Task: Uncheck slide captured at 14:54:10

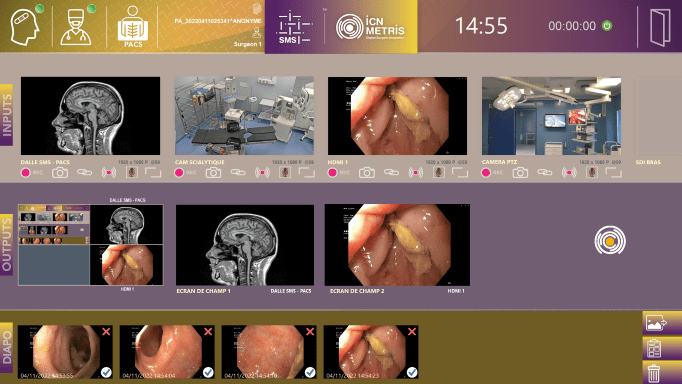Action: point(310,372)
